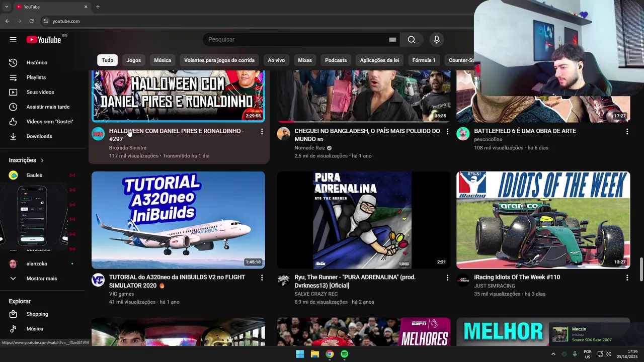
Task: Open the Halloween com Daniel Pires thumbnail
Action: [178, 97]
